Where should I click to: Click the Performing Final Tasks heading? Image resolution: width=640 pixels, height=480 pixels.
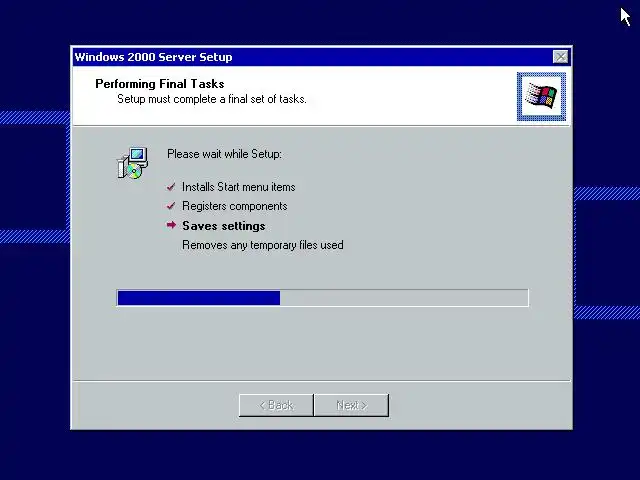tap(160, 84)
